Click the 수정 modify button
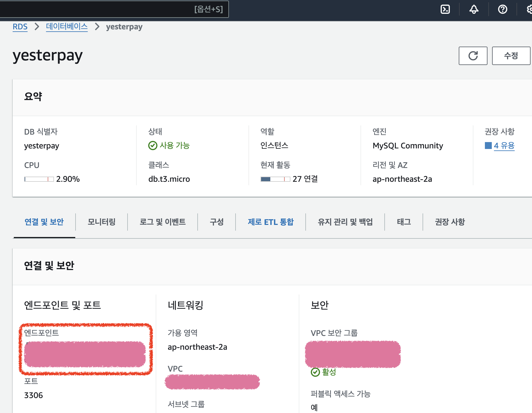The width and height of the screenshot is (532, 413). pyautogui.click(x=511, y=56)
